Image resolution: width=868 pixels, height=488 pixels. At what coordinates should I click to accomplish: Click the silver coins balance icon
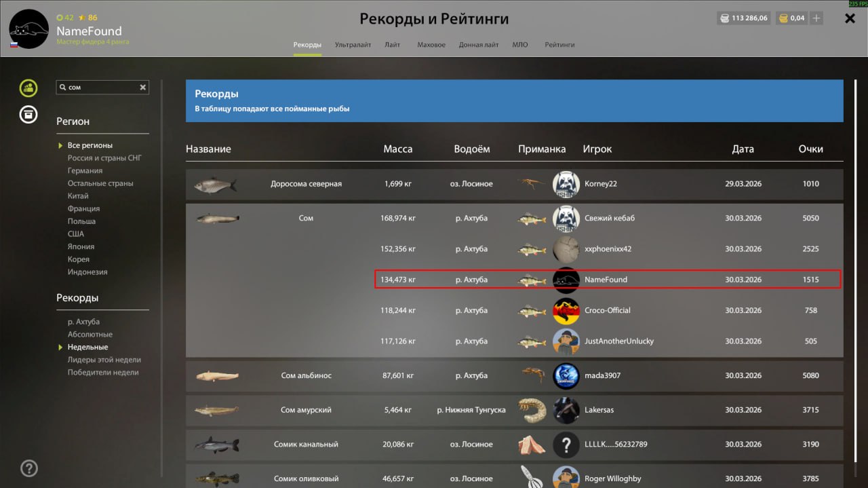[x=725, y=18]
